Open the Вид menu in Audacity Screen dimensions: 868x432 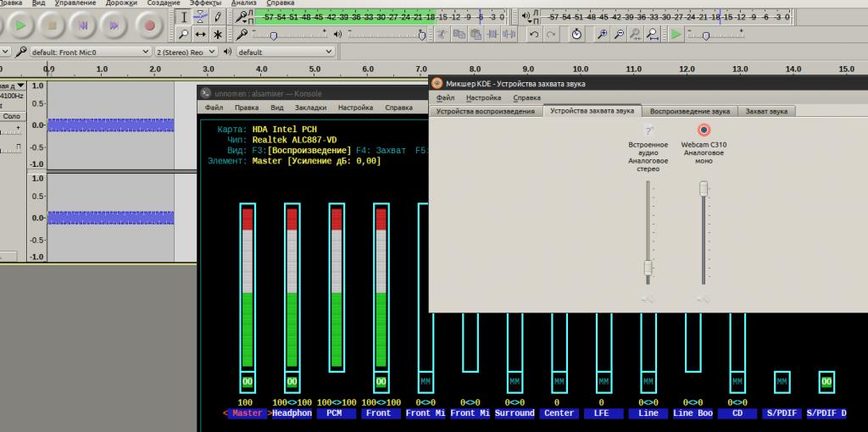coord(39,3)
